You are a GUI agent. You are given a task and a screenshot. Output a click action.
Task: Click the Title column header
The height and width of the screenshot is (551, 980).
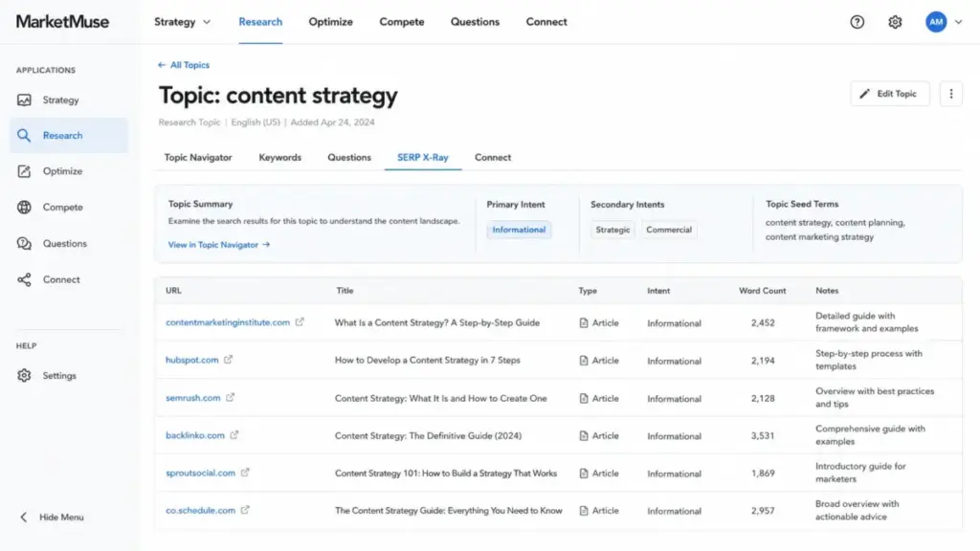pos(345,291)
